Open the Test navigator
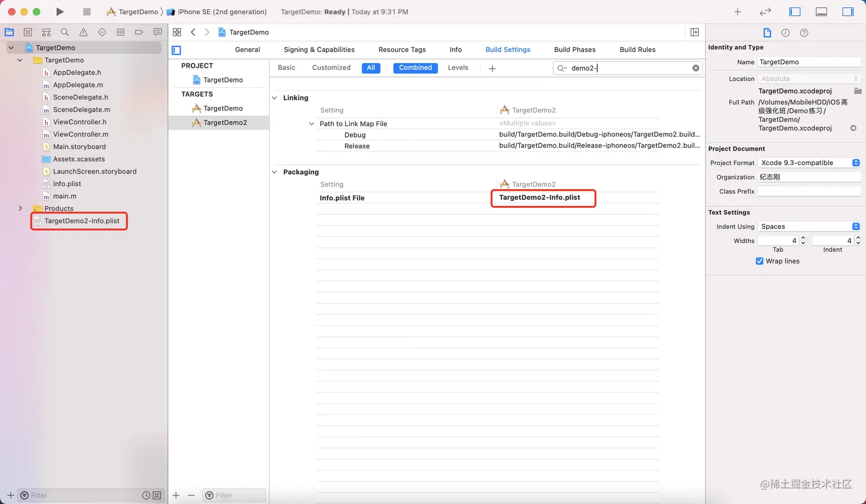 (102, 32)
